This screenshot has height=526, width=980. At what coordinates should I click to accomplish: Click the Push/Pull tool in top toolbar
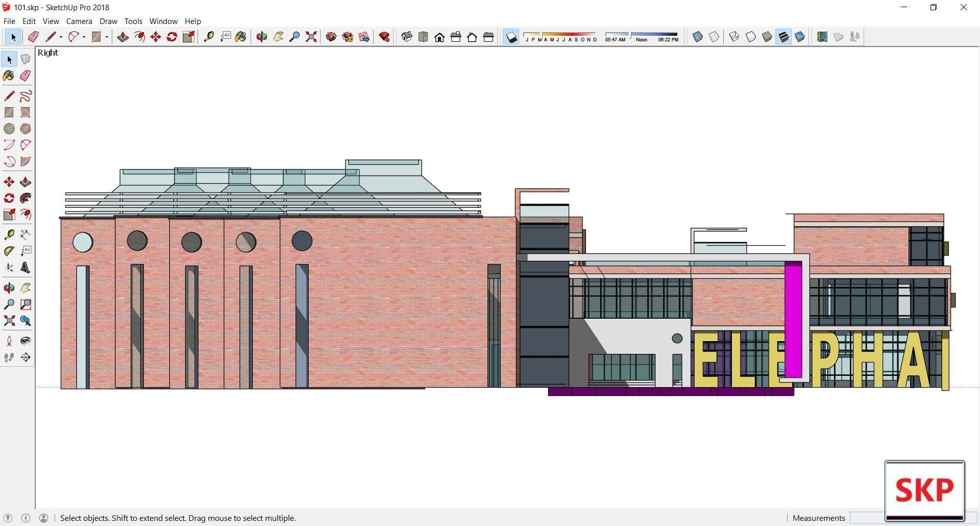pyautogui.click(x=123, y=37)
